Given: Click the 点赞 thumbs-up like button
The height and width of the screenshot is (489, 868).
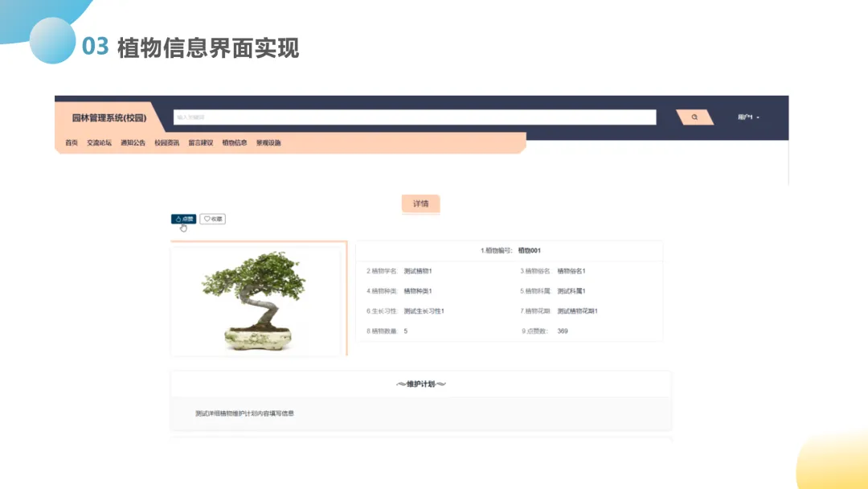Looking at the screenshot, I should tap(184, 219).
